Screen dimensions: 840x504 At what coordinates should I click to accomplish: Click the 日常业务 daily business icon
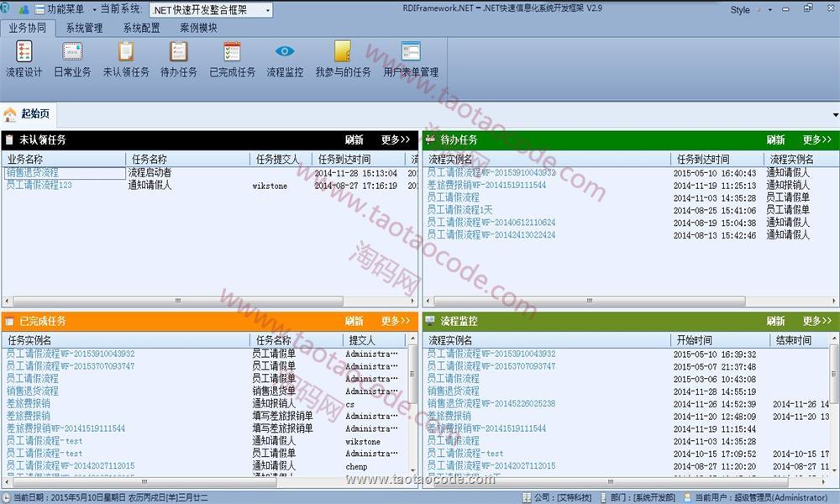click(72, 59)
